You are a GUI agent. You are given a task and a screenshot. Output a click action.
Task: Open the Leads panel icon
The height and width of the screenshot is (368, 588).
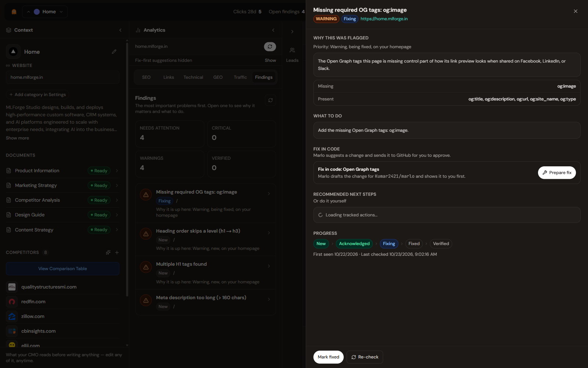pyautogui.click(x=292, y=54)
